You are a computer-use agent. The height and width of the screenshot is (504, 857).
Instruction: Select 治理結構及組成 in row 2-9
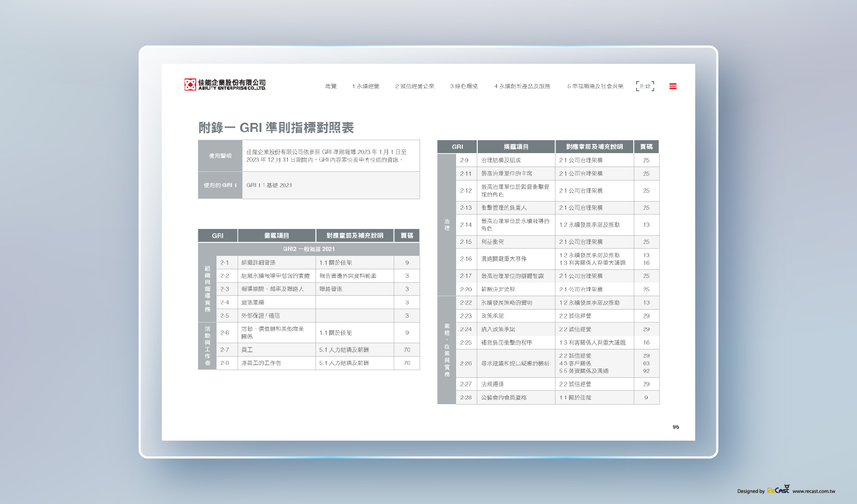click(501, 160)
